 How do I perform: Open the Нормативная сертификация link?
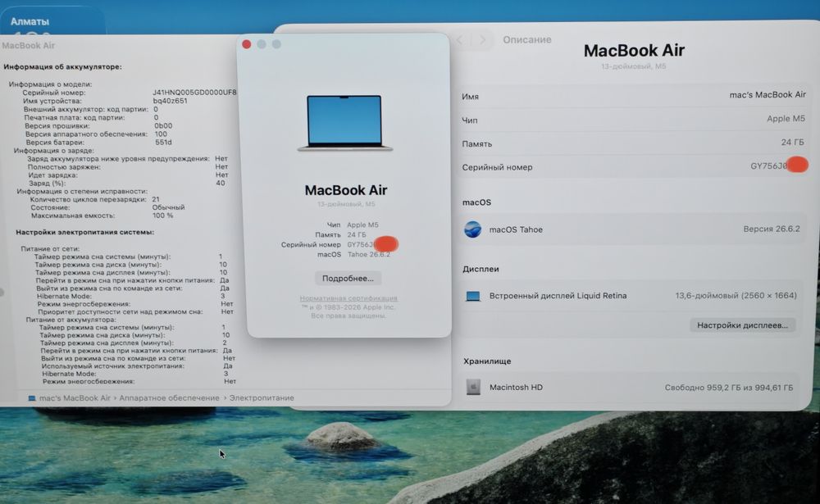(348, 298)
